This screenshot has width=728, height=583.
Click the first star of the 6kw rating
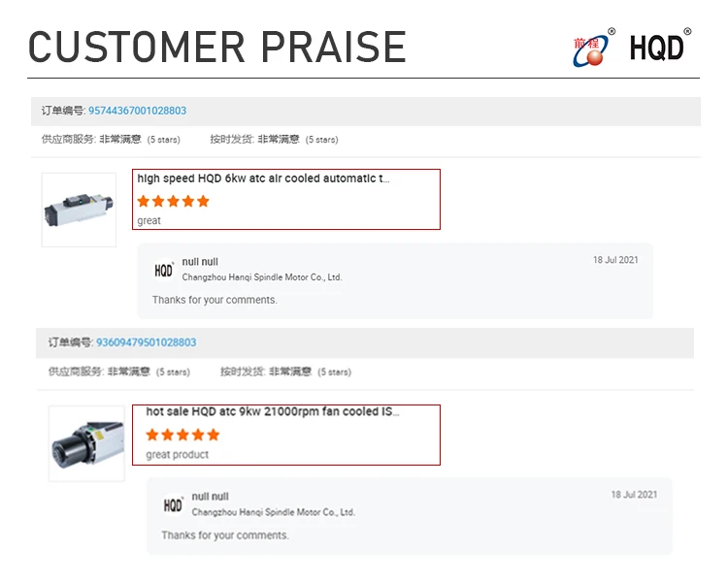pyautogui.click(x=144, y=201)
